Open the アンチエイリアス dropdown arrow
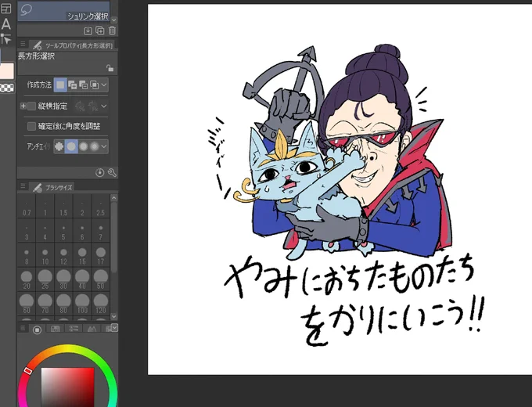 click(x=104, y=146)
